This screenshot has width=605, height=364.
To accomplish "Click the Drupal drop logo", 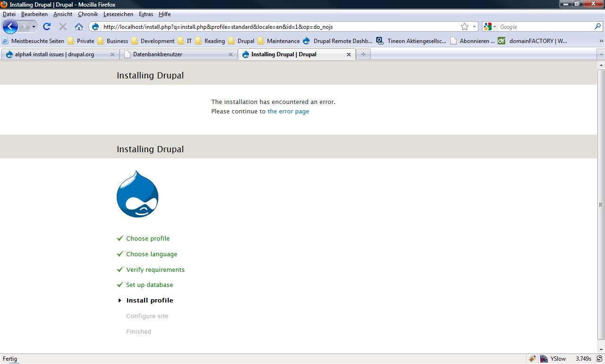I will 138,194.
